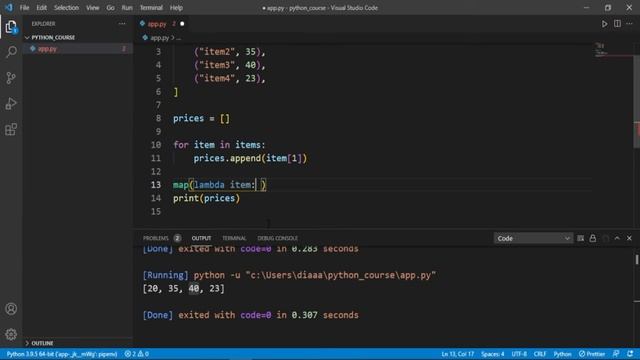Click the feedback icon in status bar
The width and height of the screenshot is (640, 360).
[616, 354]
